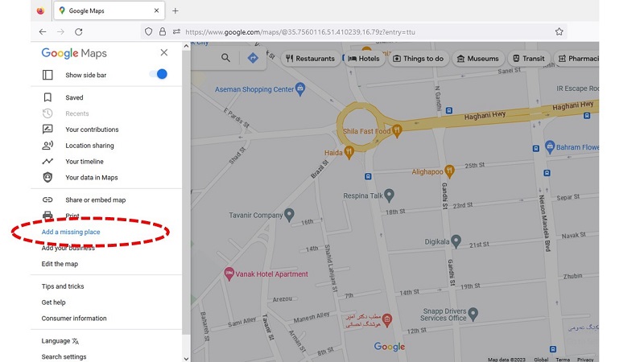Bookmark this page with the star icon

click(559, 31)
